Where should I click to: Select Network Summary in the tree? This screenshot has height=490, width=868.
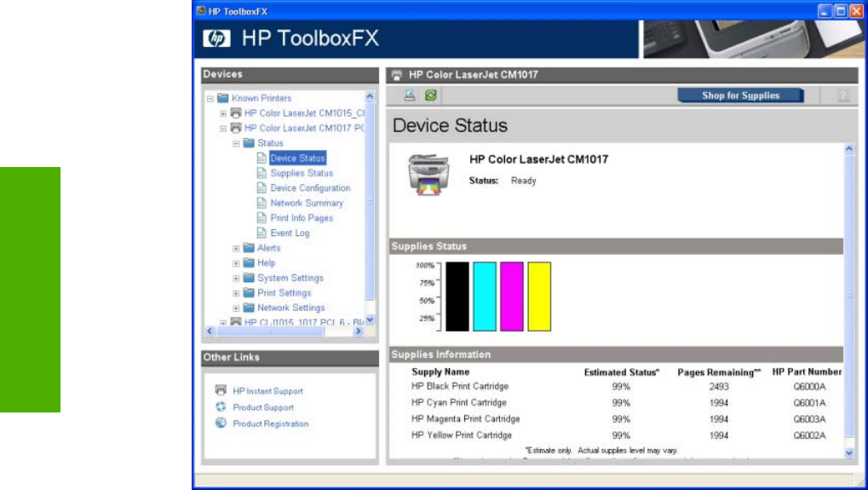click(307, 203)
